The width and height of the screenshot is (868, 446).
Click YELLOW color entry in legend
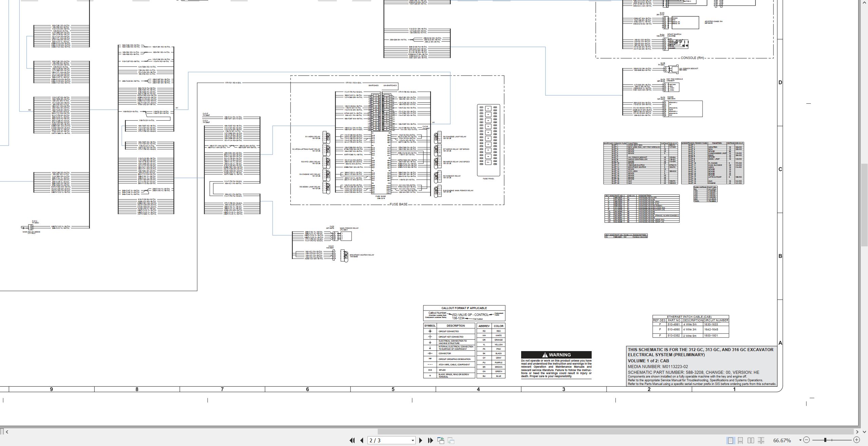[498, 344]
